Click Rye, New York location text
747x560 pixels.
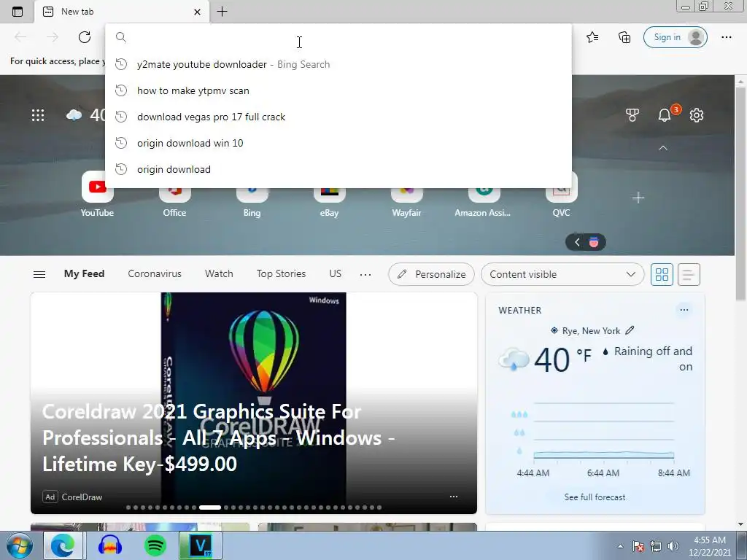pos(591,330)
